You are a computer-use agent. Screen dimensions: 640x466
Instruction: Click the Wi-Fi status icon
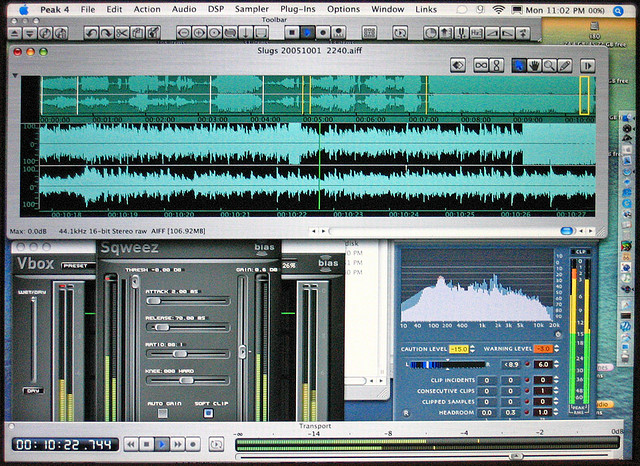coord(498,10)
